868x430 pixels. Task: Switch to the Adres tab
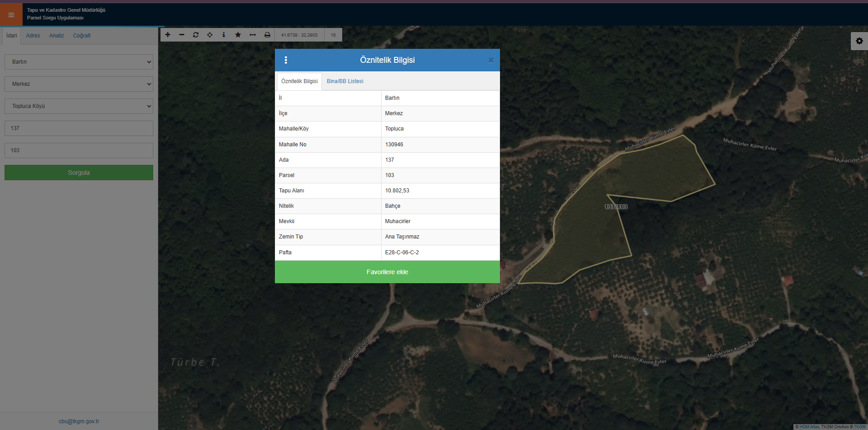(x=33, y=36)
